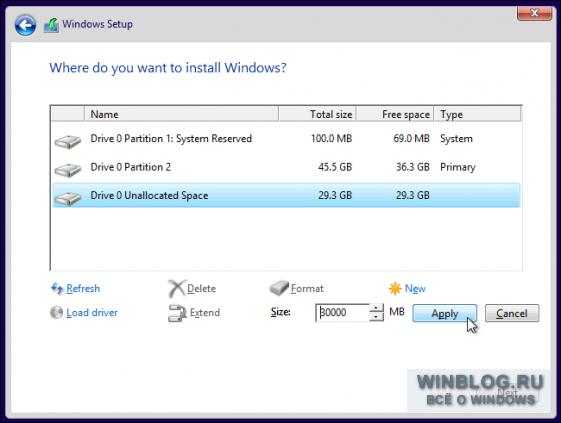Viewport: 561px width, 423px height.
Task: Click the blue back arrow button
Action: tap(25, 25)
